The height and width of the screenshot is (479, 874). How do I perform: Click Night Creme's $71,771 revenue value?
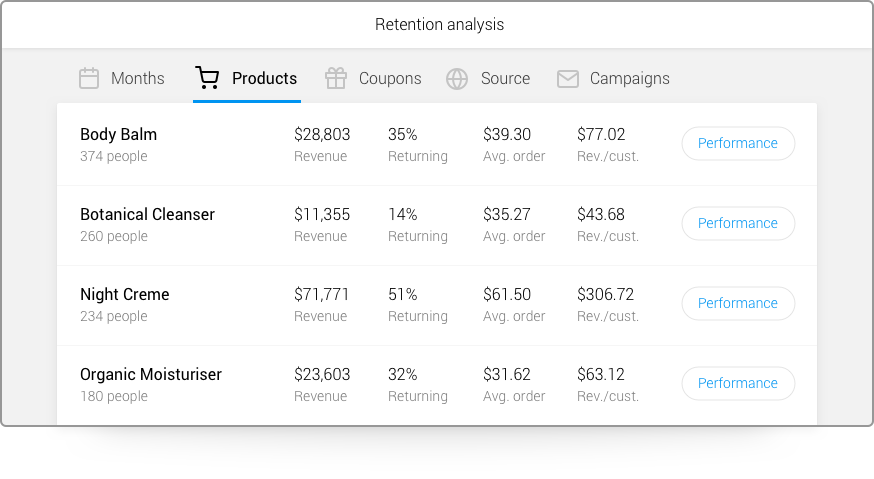pyautogui.click(x=322, y=294)
